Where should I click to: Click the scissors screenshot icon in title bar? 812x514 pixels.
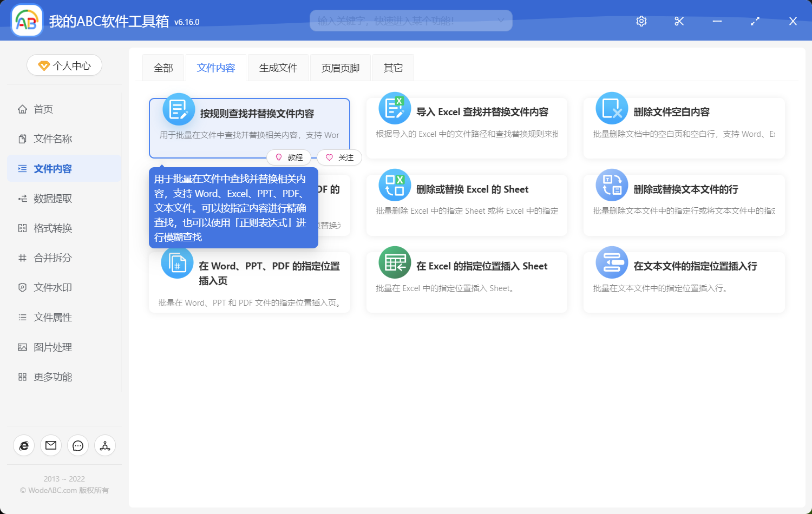coord(679,21)
